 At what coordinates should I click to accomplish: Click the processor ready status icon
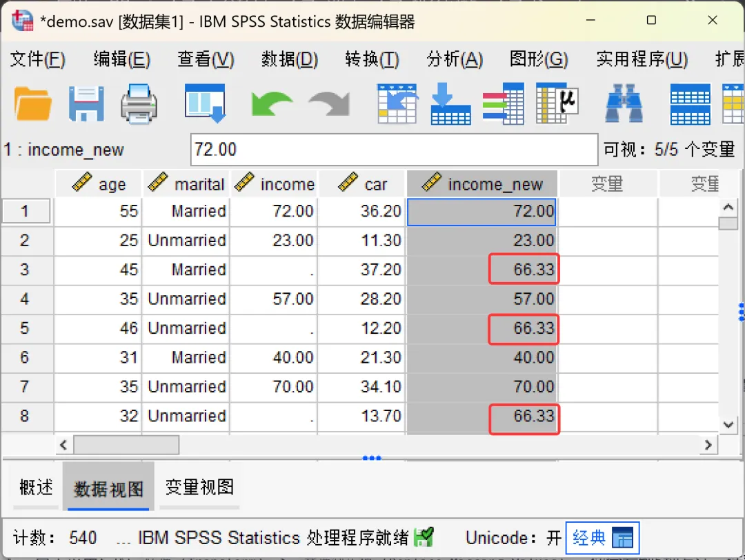tap(424, 537)
